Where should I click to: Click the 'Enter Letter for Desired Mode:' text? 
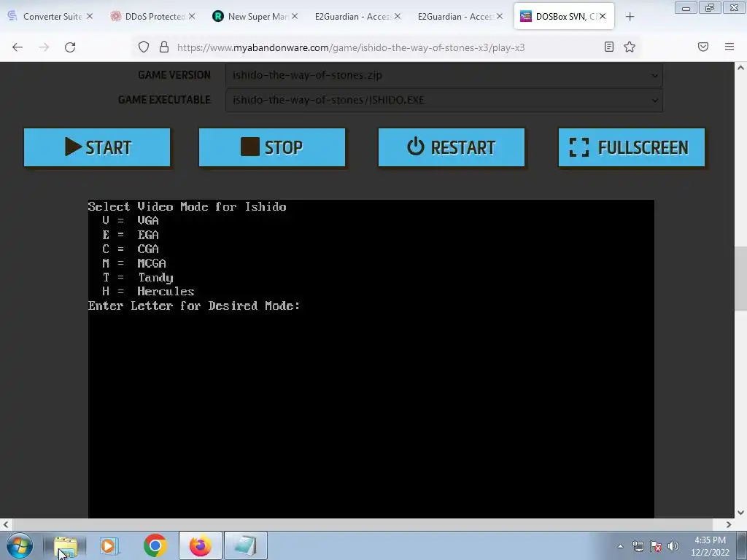tap(194, 306)
